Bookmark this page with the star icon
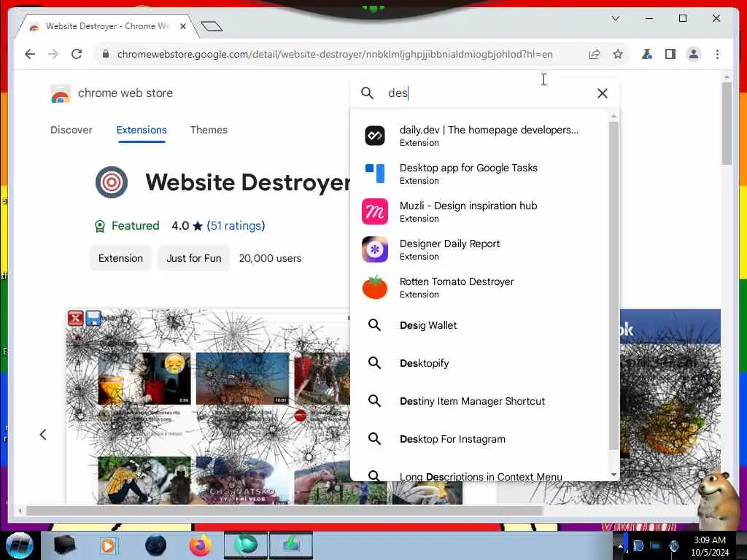The height and width of the screenshot is (560, 747). [x=618, y=54]
